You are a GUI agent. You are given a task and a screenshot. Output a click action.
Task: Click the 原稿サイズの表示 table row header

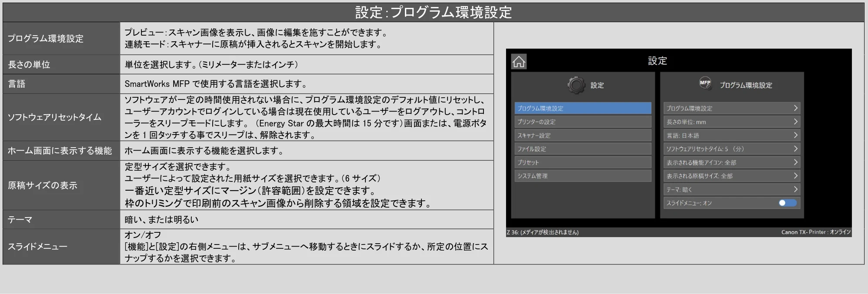tap(42, 185)
